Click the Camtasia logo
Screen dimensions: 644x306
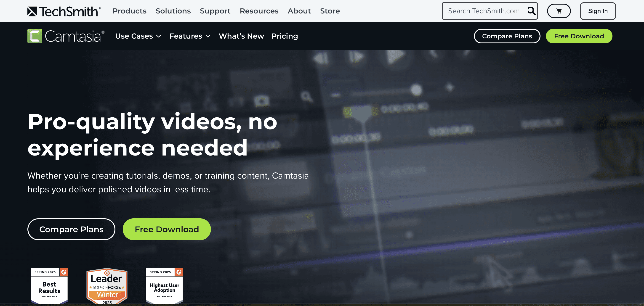[66, 36]
